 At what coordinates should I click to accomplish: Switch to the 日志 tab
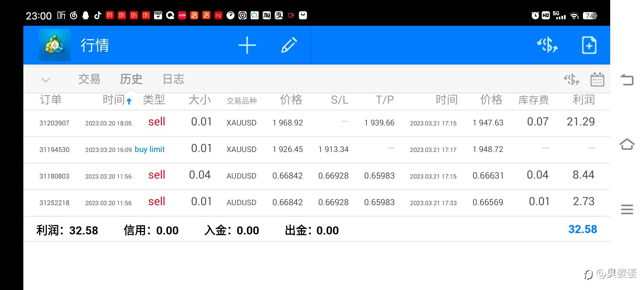(x=173, y=79)
